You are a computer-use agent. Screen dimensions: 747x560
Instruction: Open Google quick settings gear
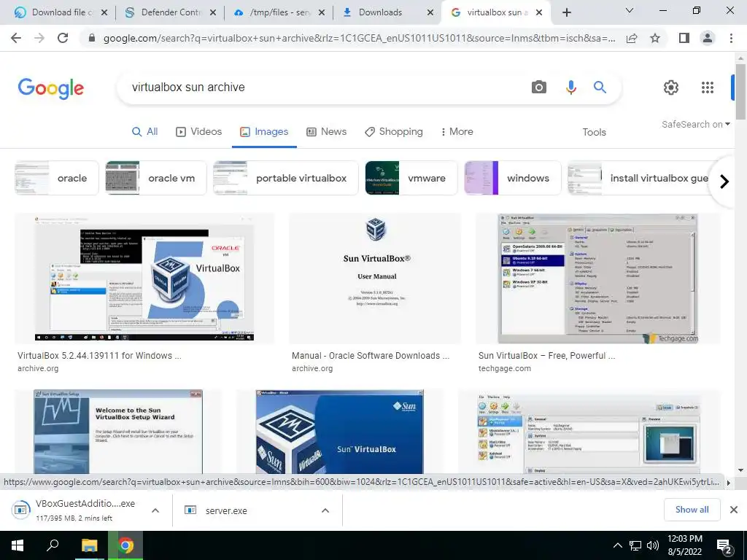pos(671,87)
